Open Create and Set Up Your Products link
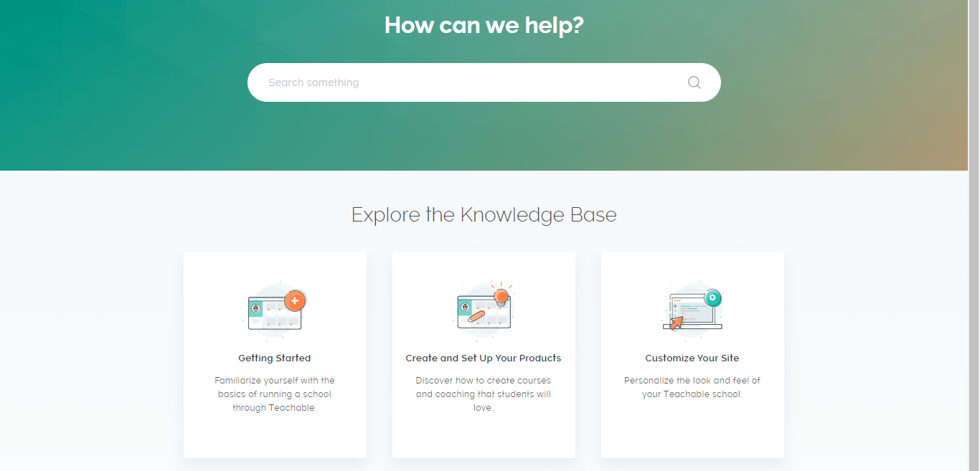 (484, 358)
